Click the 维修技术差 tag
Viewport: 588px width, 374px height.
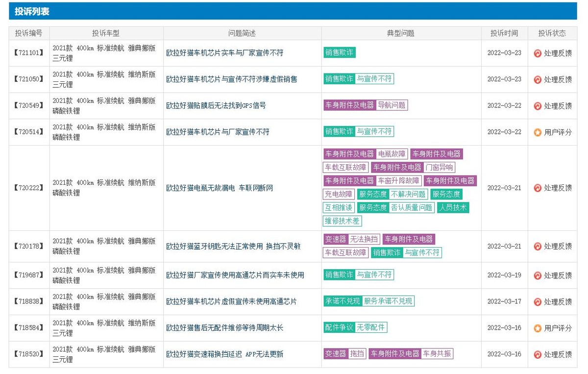coord(342,221)
